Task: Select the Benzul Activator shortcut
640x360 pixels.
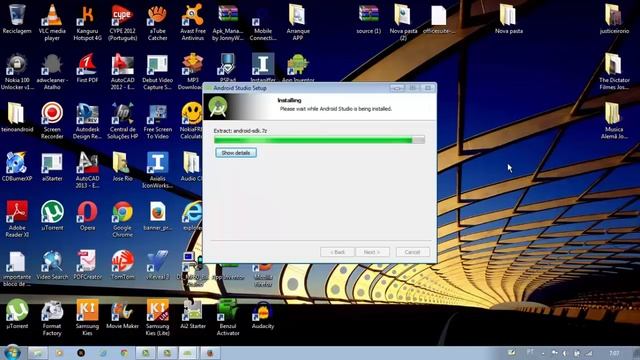Action: tap(228, 318)
